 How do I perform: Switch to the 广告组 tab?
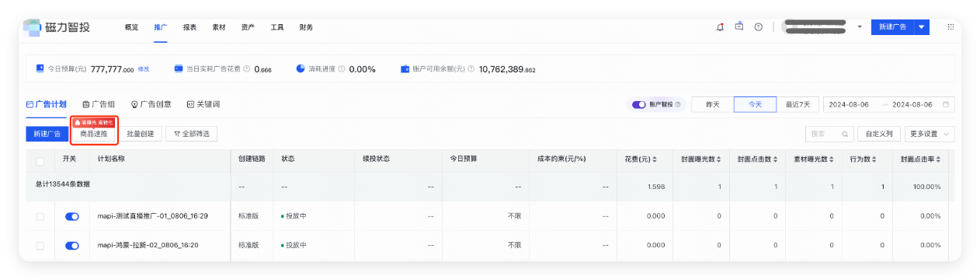point(99,104)
